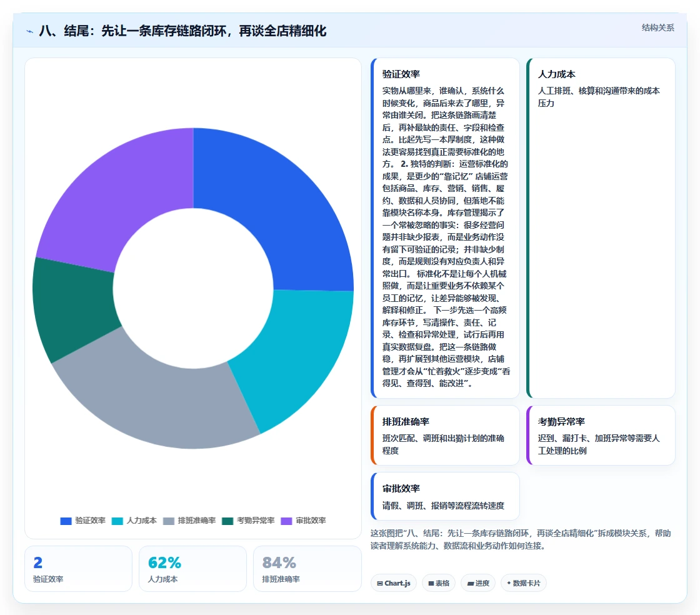Click the 表格 tag
The height and width of the screenshot is (615, 700).
pyautogui.click(x=439, y=583)
